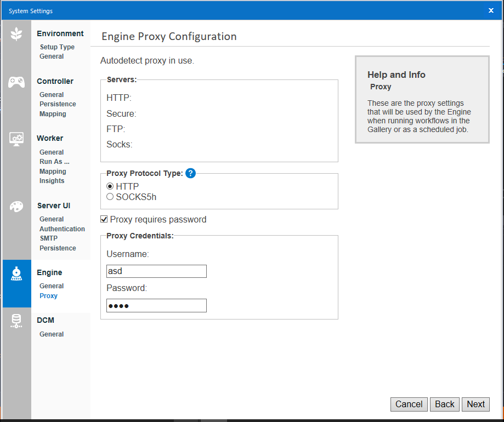Cancel the configuration wizard
This screenshot has height=422, width=504.
click(409, 404)
